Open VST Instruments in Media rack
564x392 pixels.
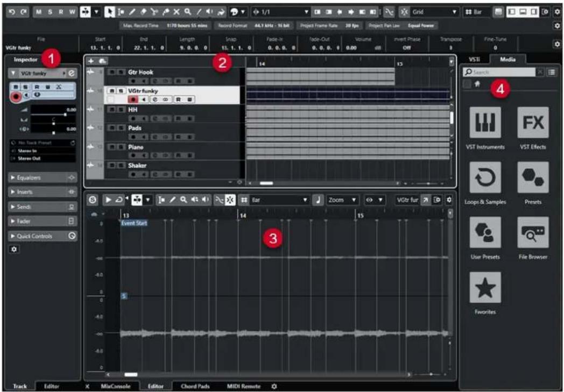coord(485,123)
